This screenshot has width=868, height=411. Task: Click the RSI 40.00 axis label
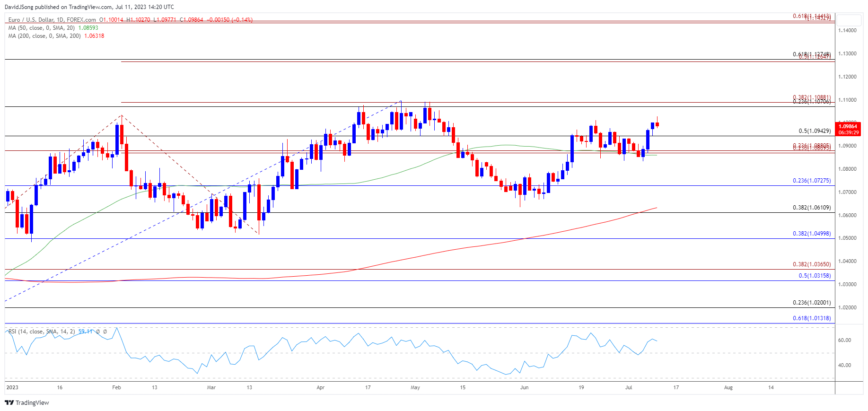pyautogui.click(x=844, y=365)
